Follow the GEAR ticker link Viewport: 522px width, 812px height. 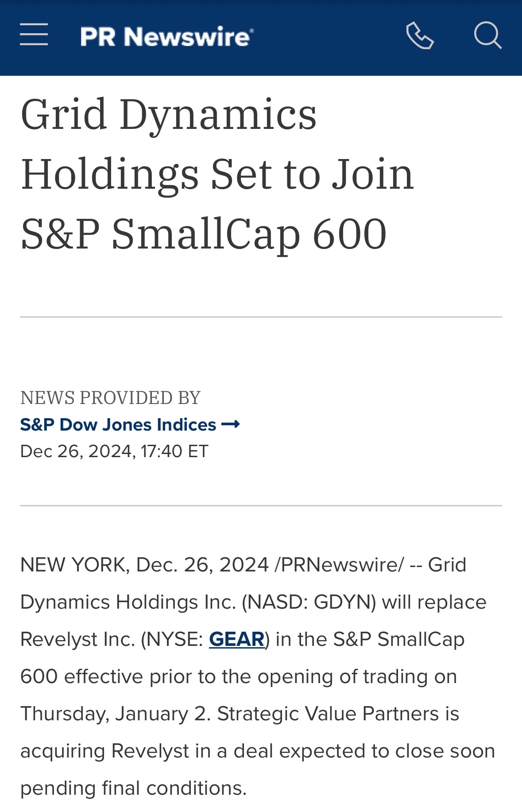[x=237, y=639]
